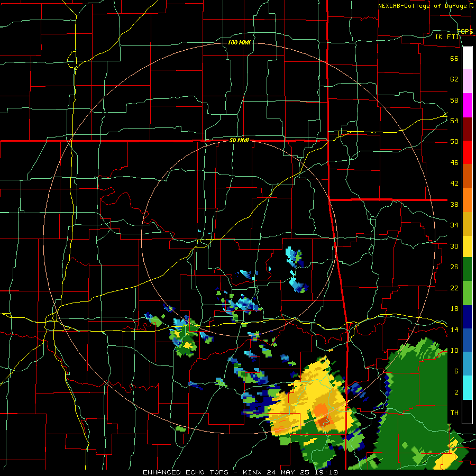The width and height of the screenshot is (476, 476).
Task: Click the legend value 58
Action: click(x=454, y=100)
